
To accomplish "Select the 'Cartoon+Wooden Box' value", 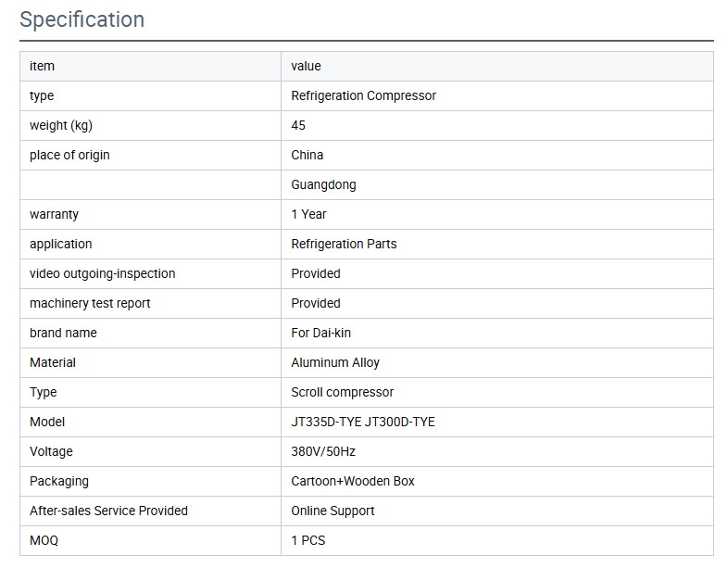I will [353, 481].
